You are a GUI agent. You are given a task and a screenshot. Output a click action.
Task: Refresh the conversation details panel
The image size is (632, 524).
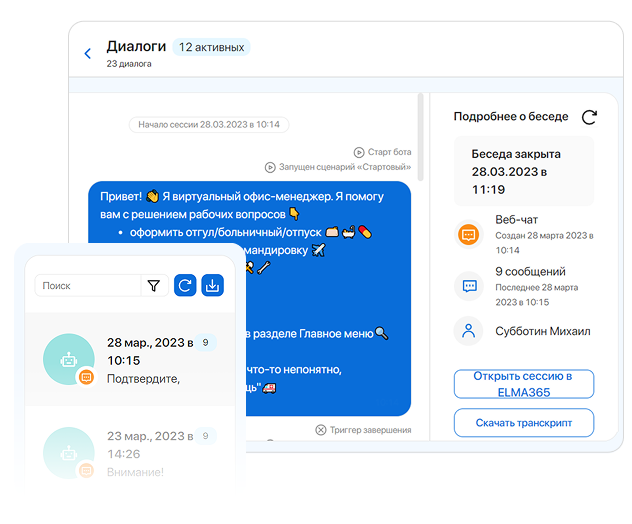[589, 117]
